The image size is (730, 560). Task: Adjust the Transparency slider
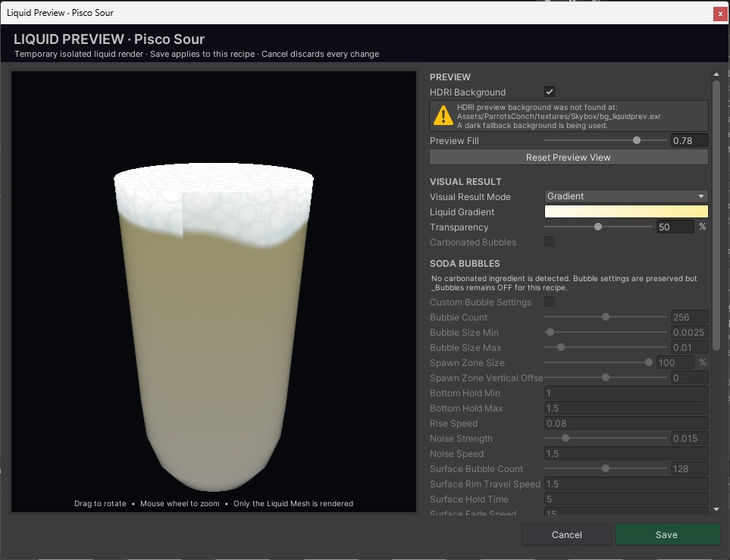tap(598, 227)
